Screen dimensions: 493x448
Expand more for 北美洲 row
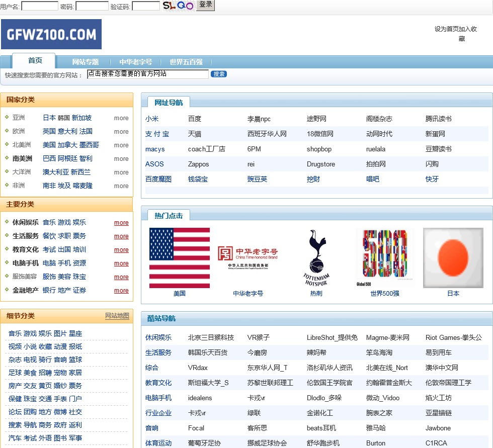pos(121,145)
